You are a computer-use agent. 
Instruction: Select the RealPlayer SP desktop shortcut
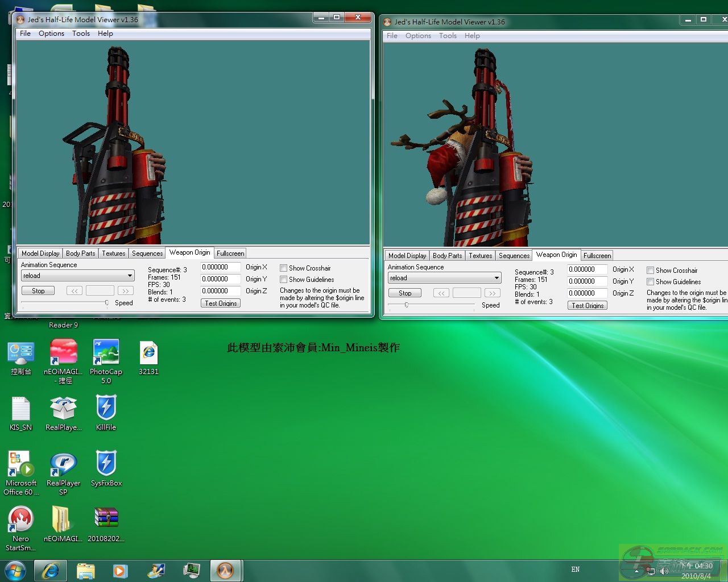click(63, 464)
